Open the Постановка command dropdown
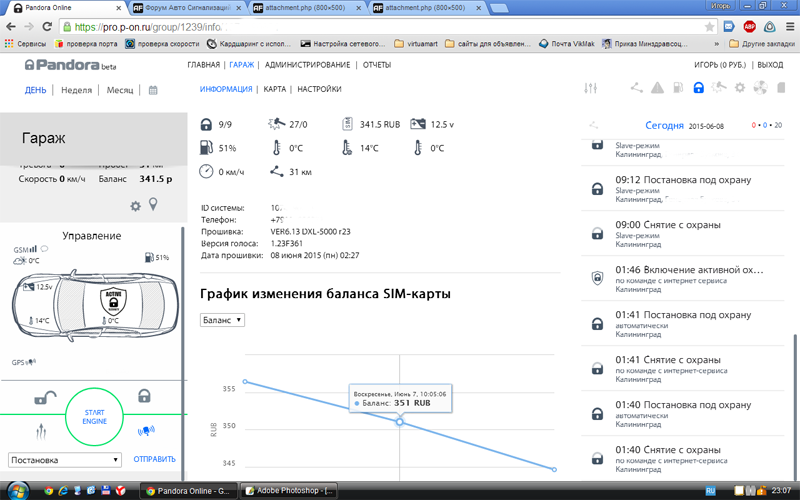 coord(65,460)
